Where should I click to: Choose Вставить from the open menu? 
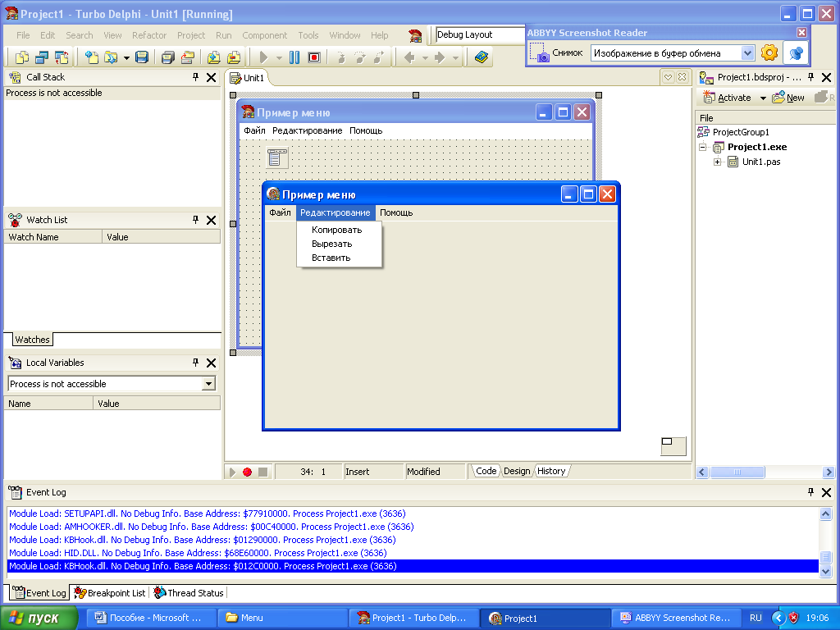[x=339, y=258]
